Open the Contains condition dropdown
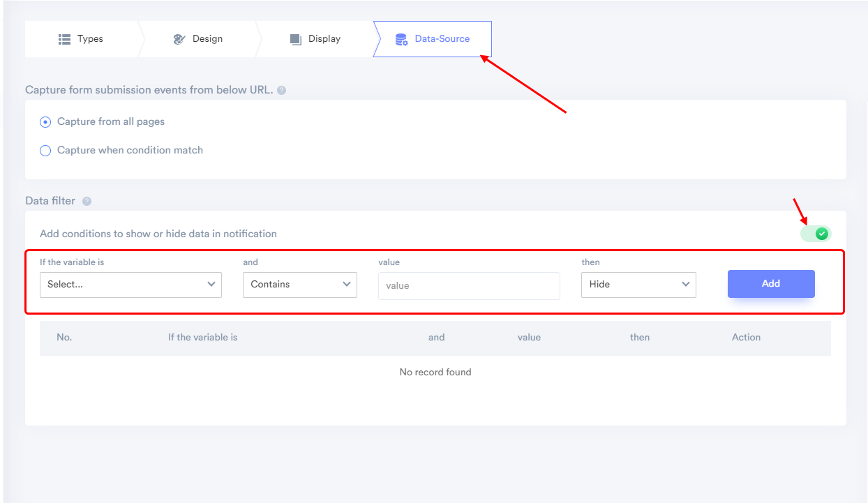Viewport: 868px width, 503px height. pos(300,285)
